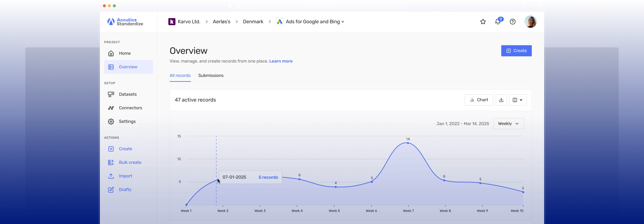Screen dimensions: 644x224
Task: Go to Settings in the sidebar
Action: coord(127,122)
